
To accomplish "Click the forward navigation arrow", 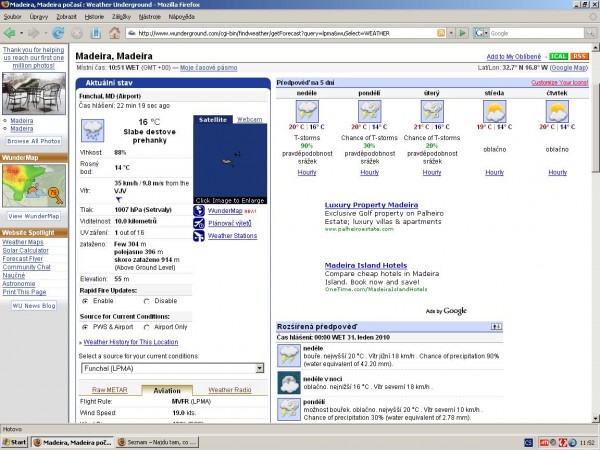I will 33,33.
